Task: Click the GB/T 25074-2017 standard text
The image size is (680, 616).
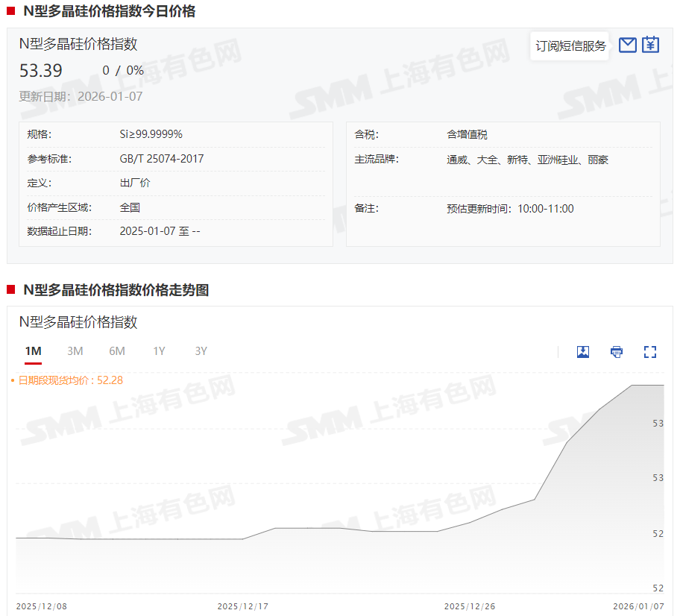Action: pyautogui.click(x=161, y=159)
